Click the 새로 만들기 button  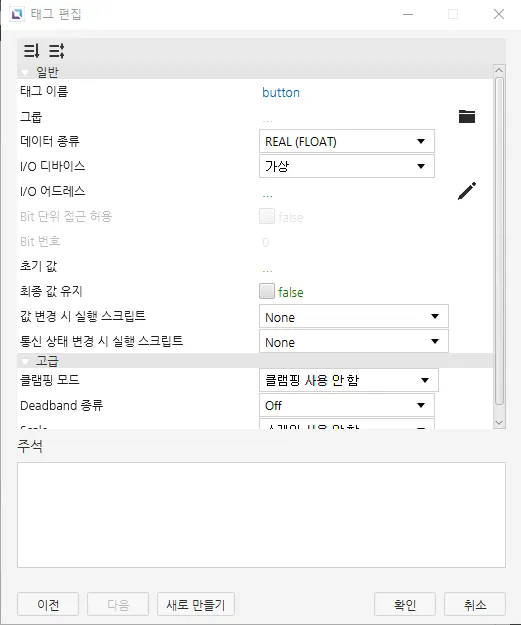click(x=196, y=604)
